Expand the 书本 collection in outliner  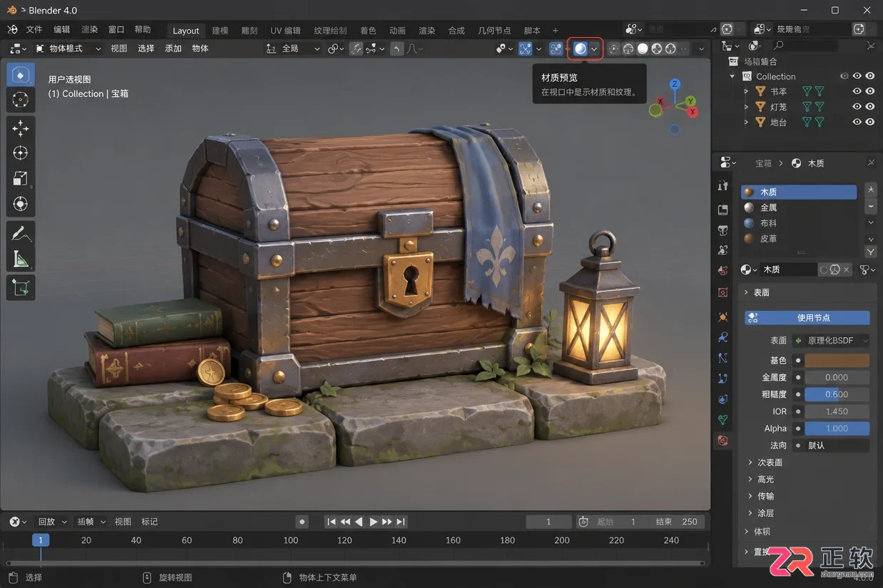[x=746, y=91]
